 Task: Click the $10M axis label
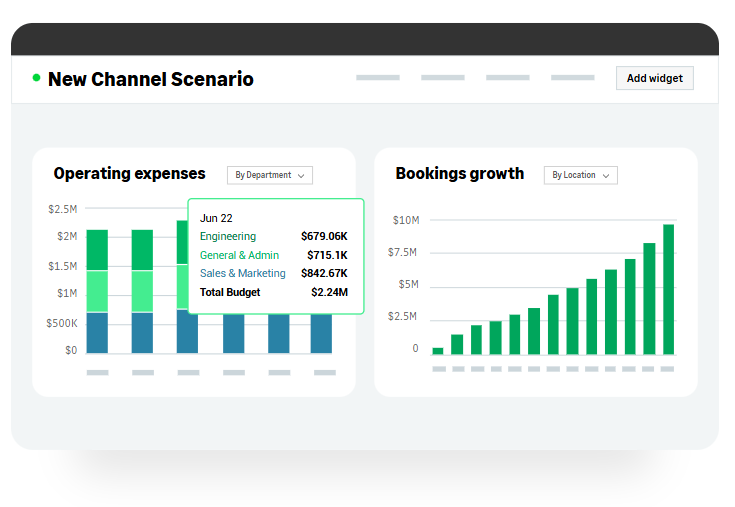[x=406, y=220]
